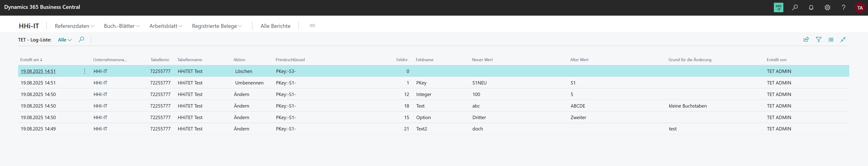Toggle the list layout view icon
Image resolution: width=868 pixels, height=166 pixels.
pos(831,39)
